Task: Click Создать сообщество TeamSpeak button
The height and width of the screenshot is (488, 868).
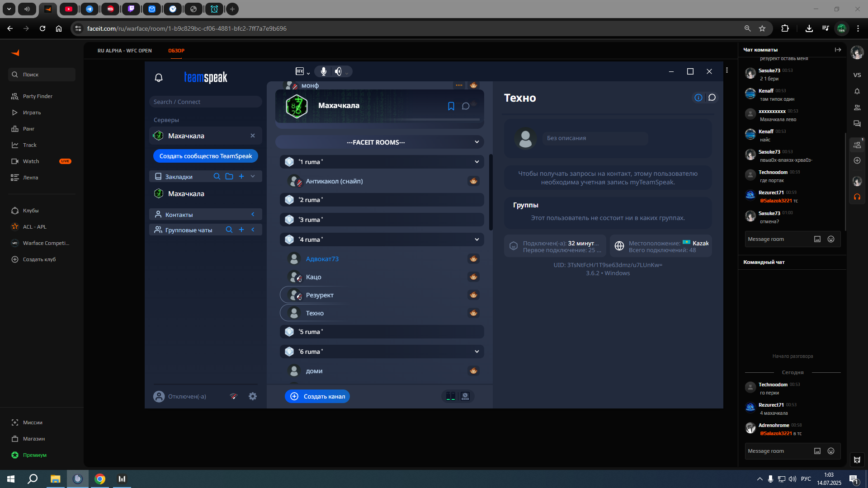Action: (206, 156)
